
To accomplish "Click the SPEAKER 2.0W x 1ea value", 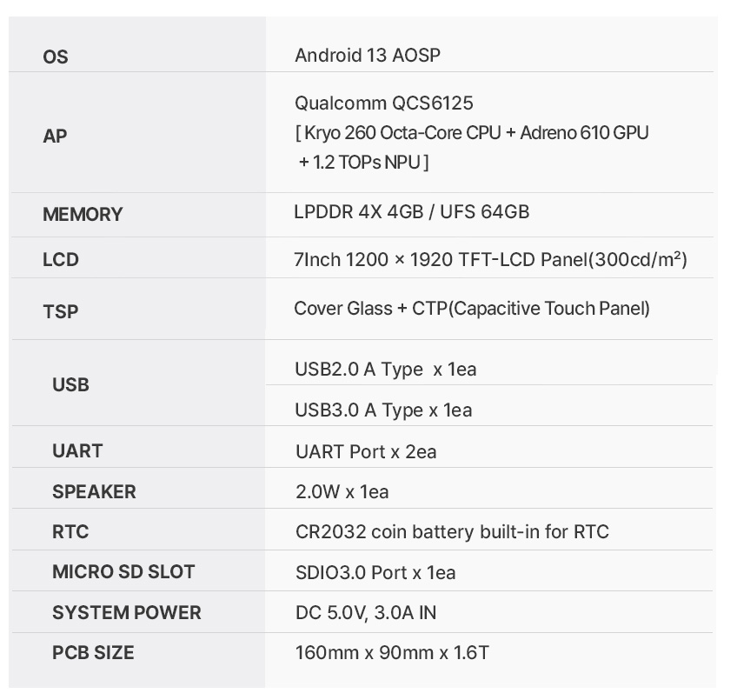I will (342, 492).
